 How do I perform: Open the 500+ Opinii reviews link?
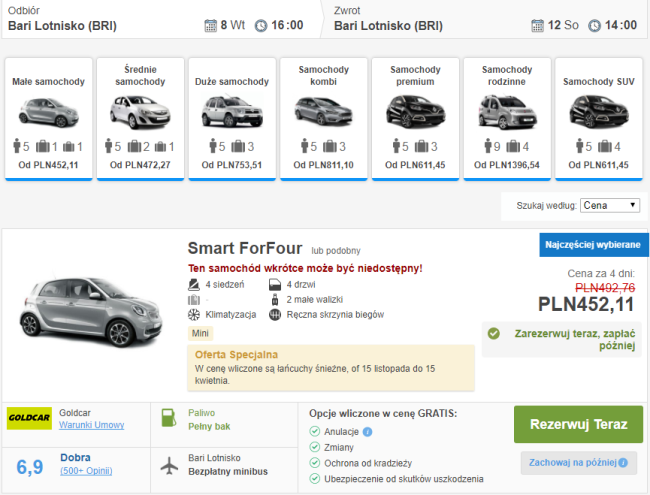(86, 471)
